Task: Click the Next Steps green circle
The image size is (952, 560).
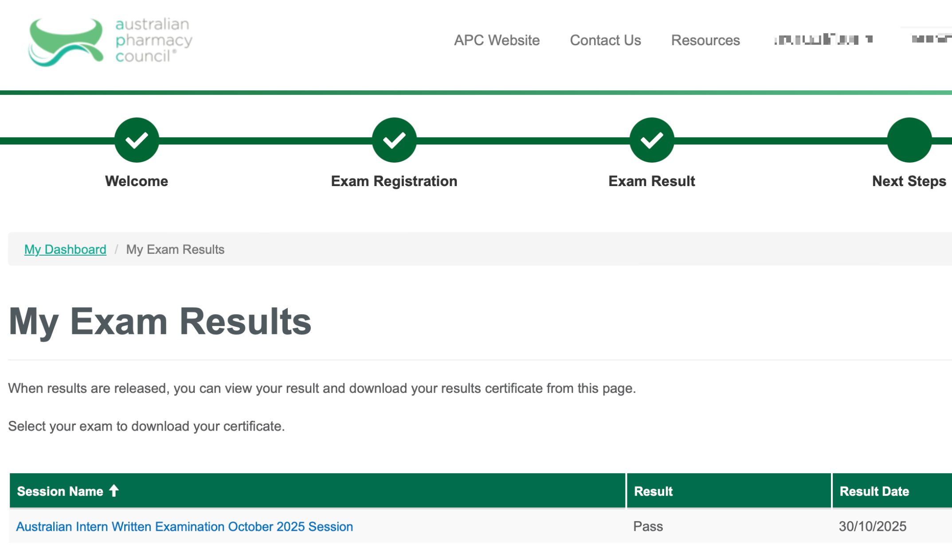Action: 909,140
